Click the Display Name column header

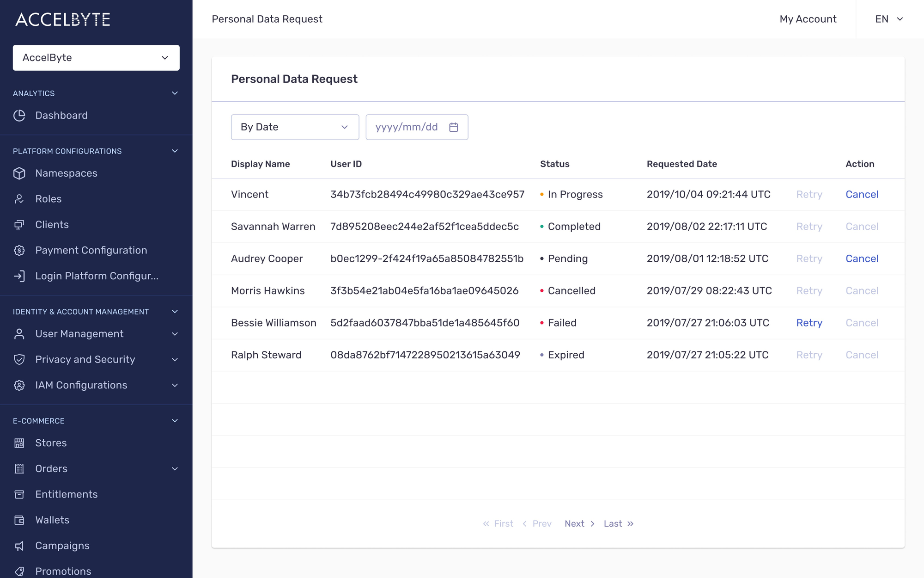261,164
